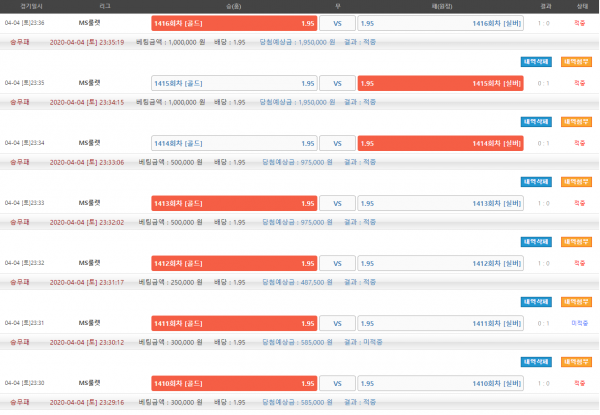This screenshot has width=600, height=415.
Task: Click the VS box in the 1416회차 row
Action: 337,22
